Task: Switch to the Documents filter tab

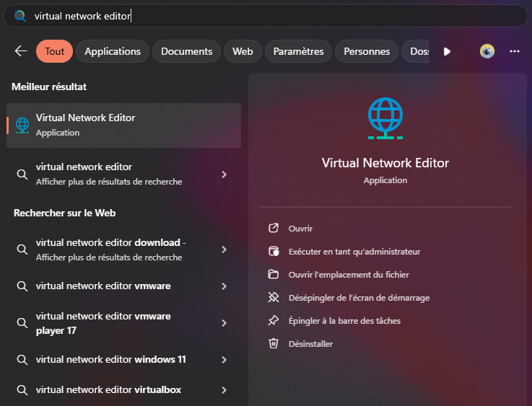Action: (x=186, y=51)
